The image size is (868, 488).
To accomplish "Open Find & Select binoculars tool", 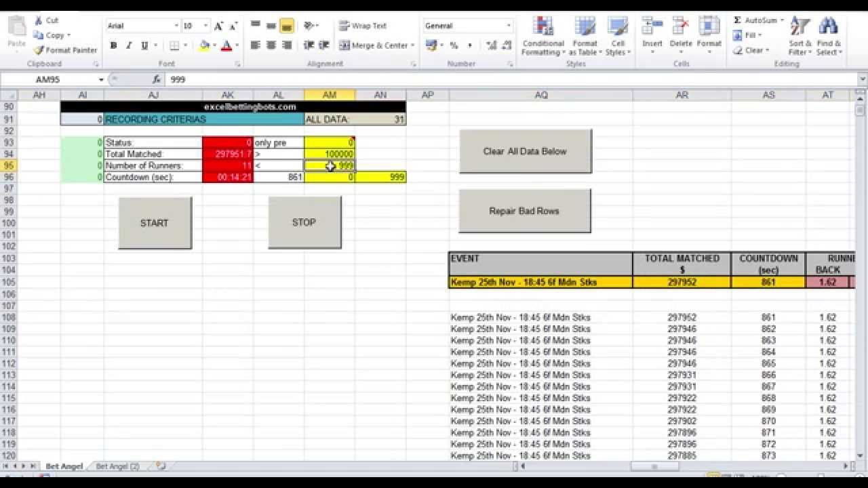I will tap(828, 37).
